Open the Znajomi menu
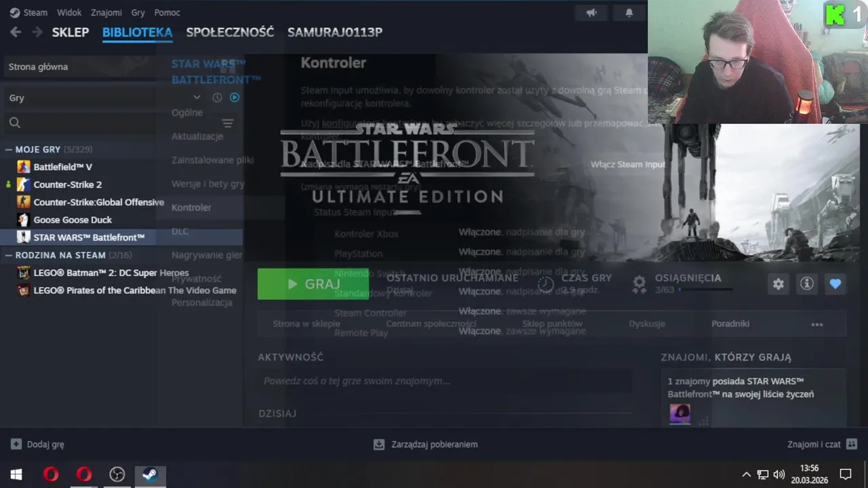868x488 pixels. (x=106, y=12)
